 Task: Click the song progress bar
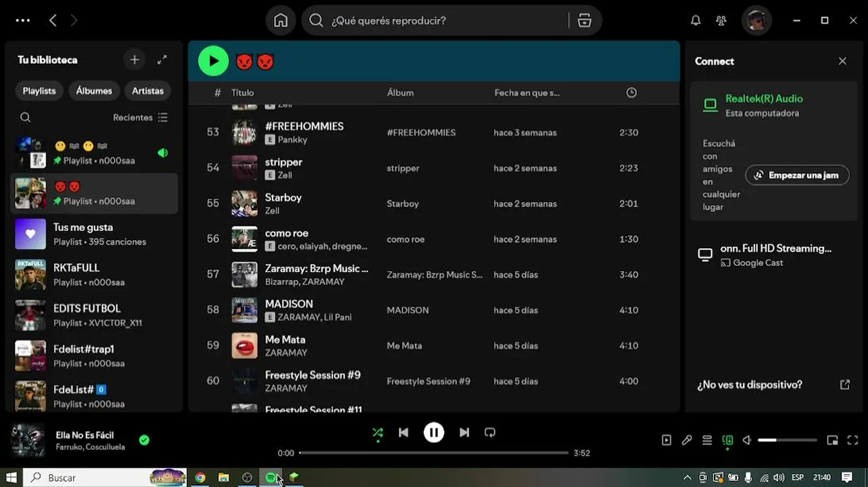[x=434, y=453]
